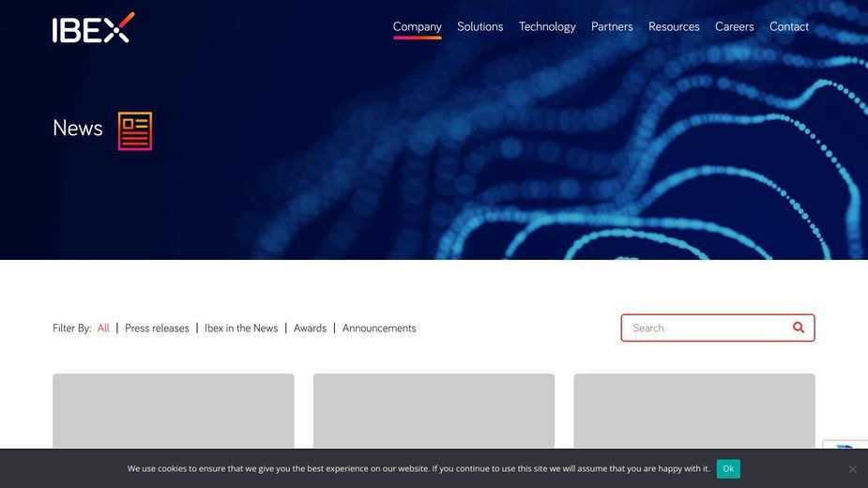Screen dimensions: 868x488
Task: Open the third news card thumbnail
Action: pos(694,410)
